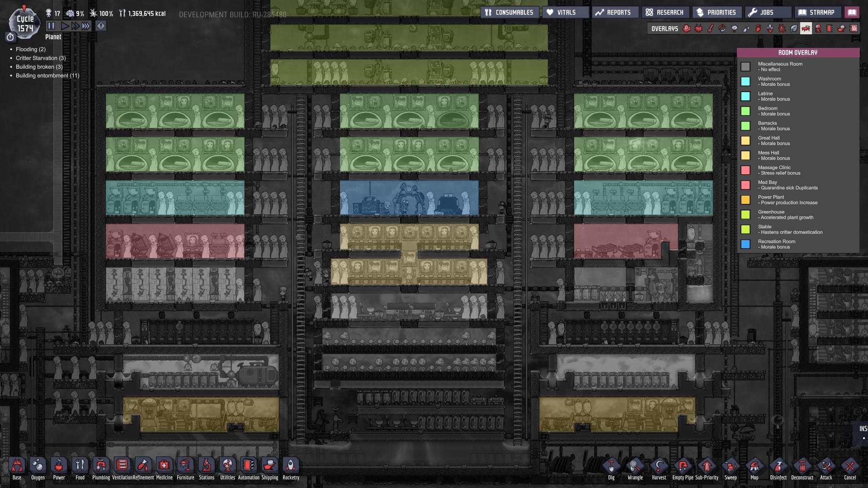Viewport: 868px width, 488px height.
Task: Toggle the red alert button
Action: coord(101,26)
